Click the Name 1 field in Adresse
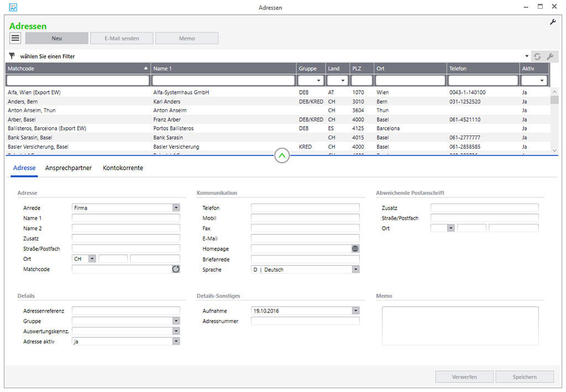Viewport: 566px width, 392px height. coord(125,218)
